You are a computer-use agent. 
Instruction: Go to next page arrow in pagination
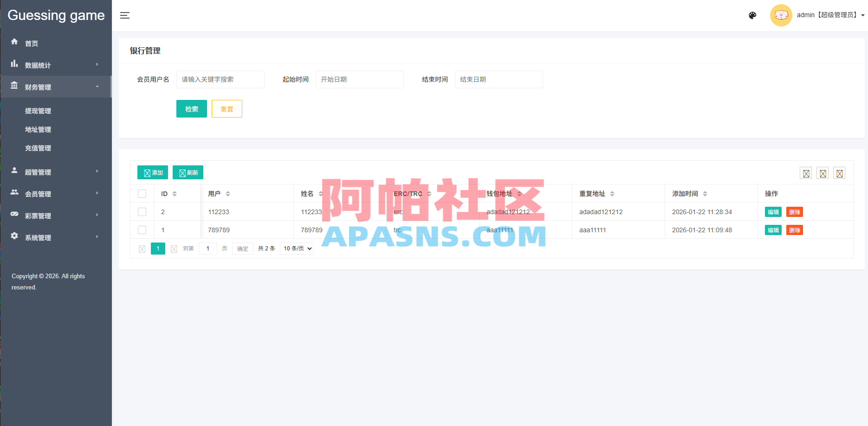pos(174,249)
